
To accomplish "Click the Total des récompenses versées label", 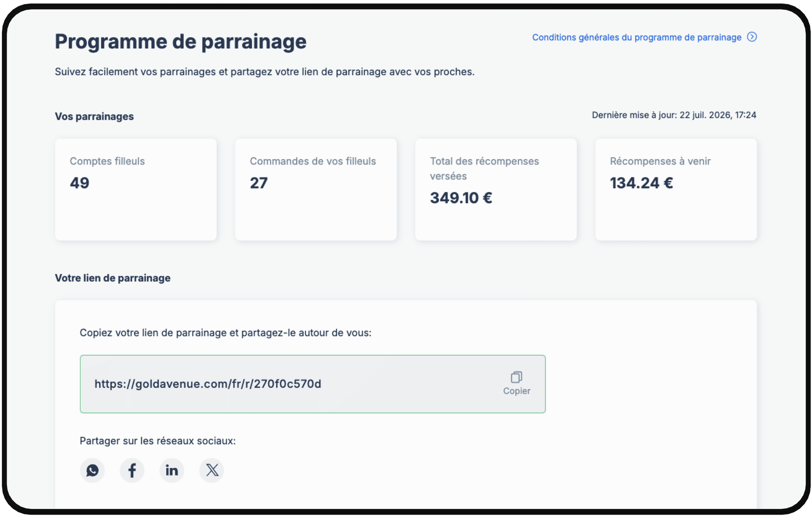I will tap(484, 168).
